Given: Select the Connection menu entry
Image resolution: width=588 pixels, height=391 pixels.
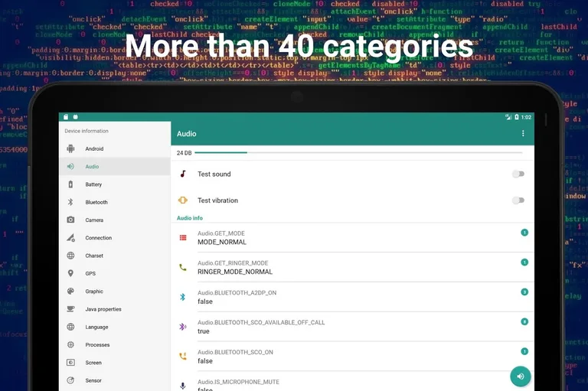Looking at the screenshot, I should point(115,238).
